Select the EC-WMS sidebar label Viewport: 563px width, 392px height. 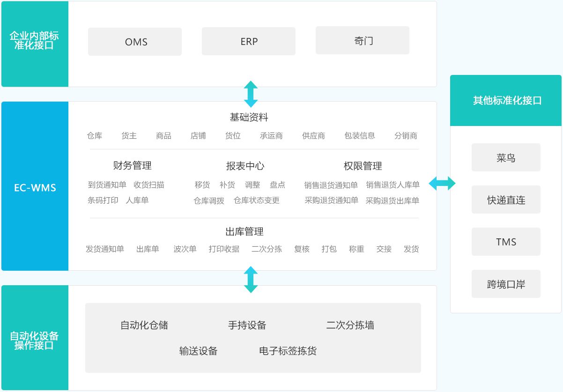pos(34,188)
